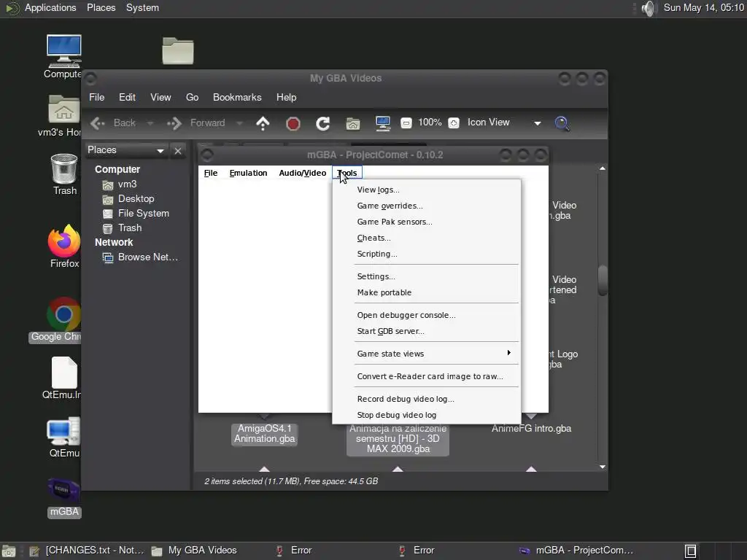Open file manager Go menu

coord(192,97)
